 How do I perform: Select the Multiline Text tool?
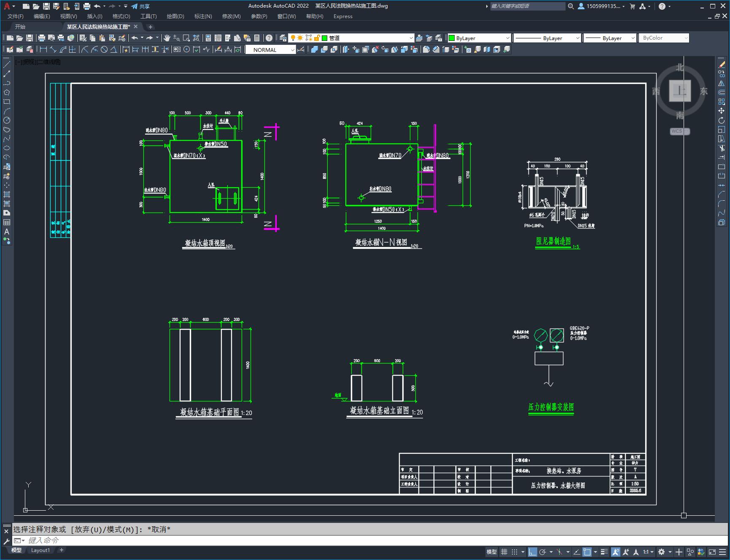[7, 232]
